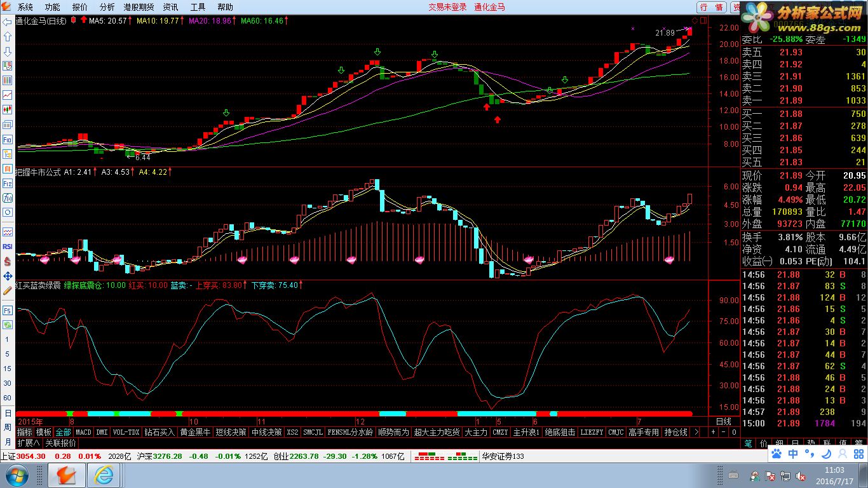Open the 资讯 menu
The image size is (868, 488).
pyautogui.click(x=170, y=7)
